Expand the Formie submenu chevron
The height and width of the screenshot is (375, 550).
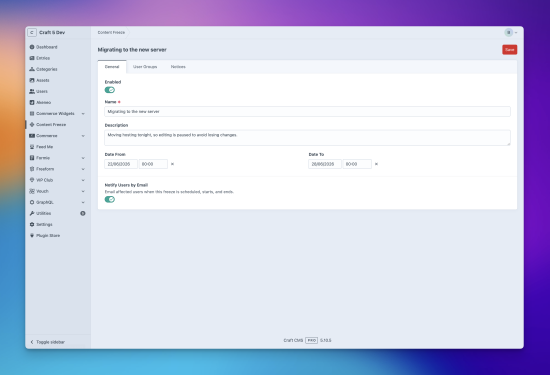[x=83, y=158]
